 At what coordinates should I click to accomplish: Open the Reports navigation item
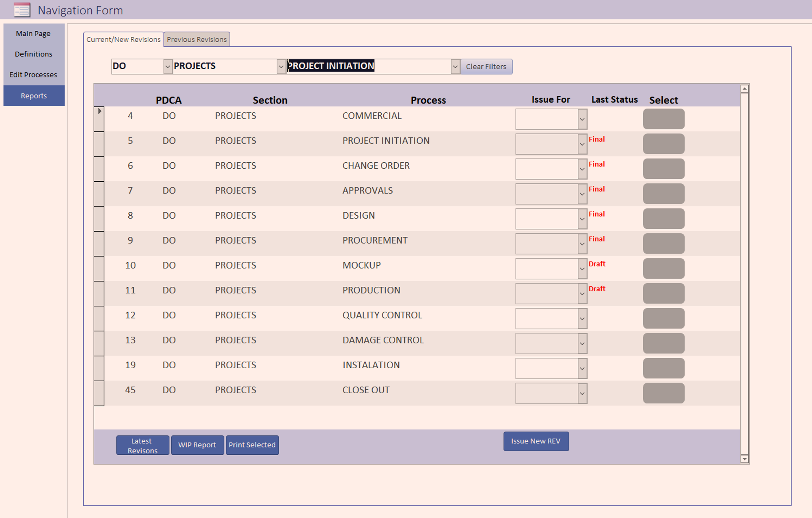tap(34, 96)
